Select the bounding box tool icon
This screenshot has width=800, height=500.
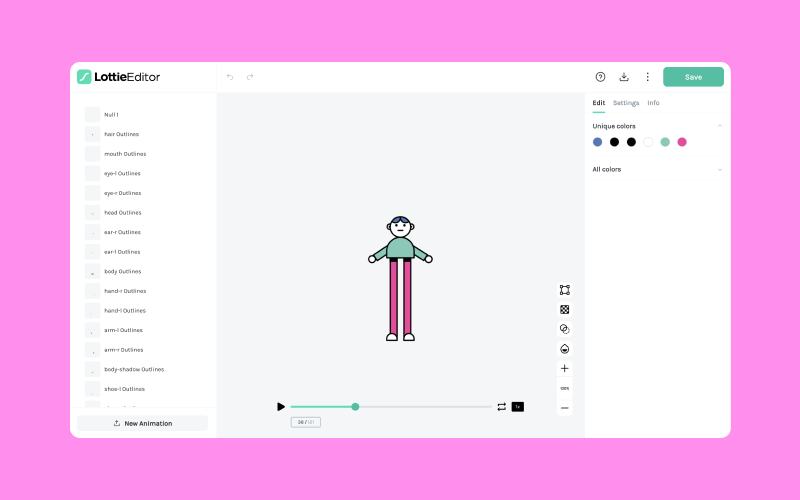pyautogui.click(x=565, y=290)
